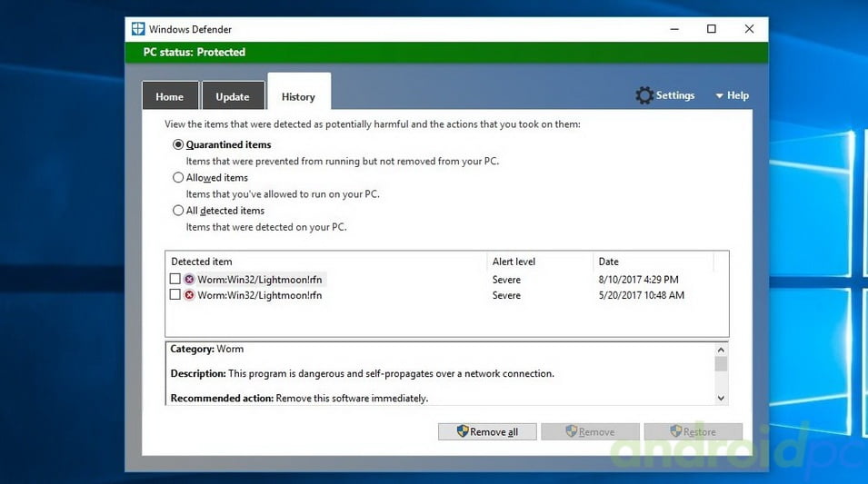This screenshot has height=484, width=868.
Task: Check the box for the 5/20/2017 worm entry
Action: tap(175, 295)
